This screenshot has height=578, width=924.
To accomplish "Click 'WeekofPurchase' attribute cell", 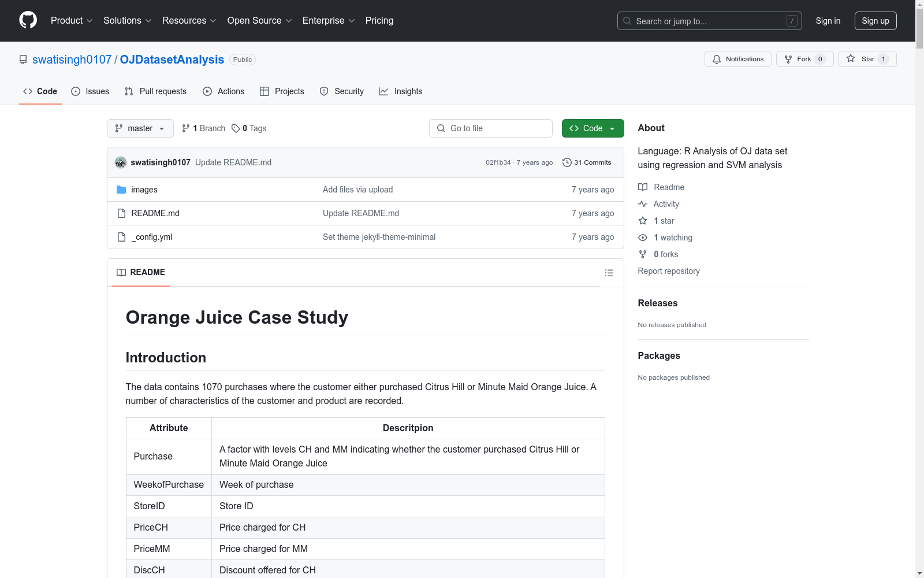I will coord(169,484).
